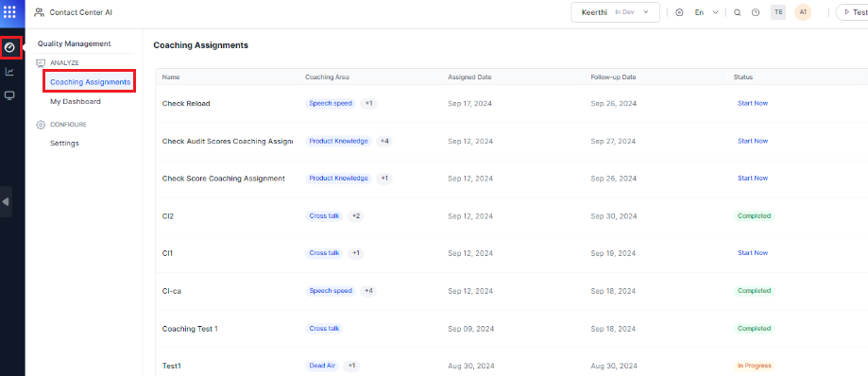Select Coaching Assignments in sidebar
The height and width of the screenshot is (376, 868).
[x=91, y=82]
